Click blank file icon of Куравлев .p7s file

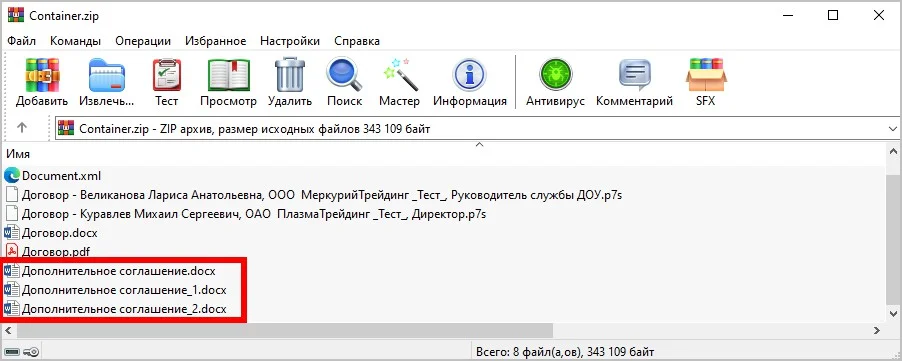coord(12,214)
